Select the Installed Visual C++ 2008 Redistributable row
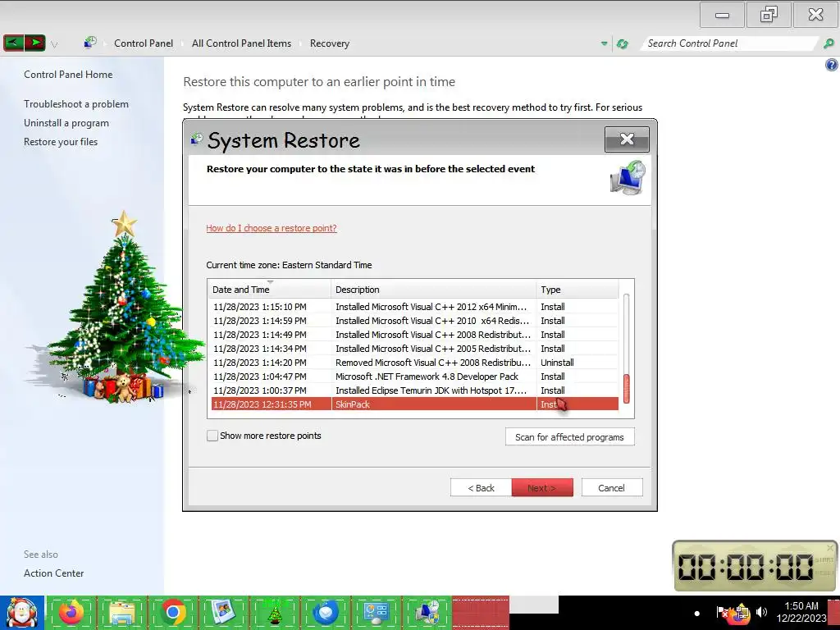840x630 pixels. coord(413,335)
